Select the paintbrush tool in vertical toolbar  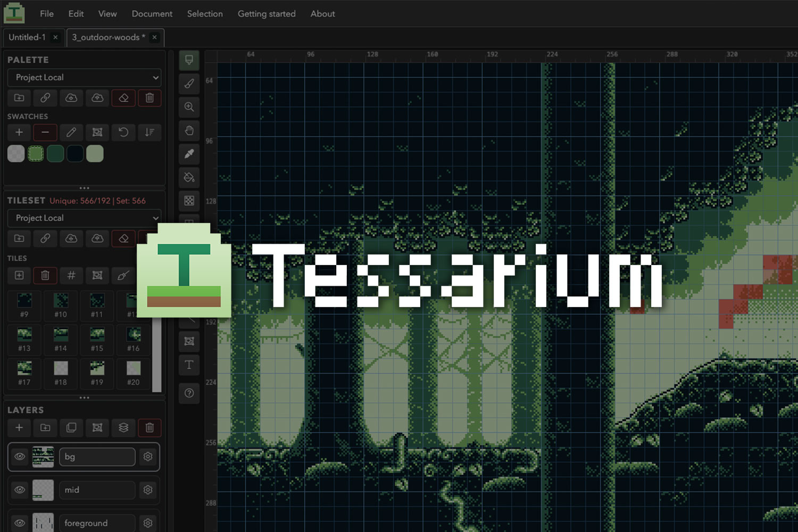(x=189, y=84)
